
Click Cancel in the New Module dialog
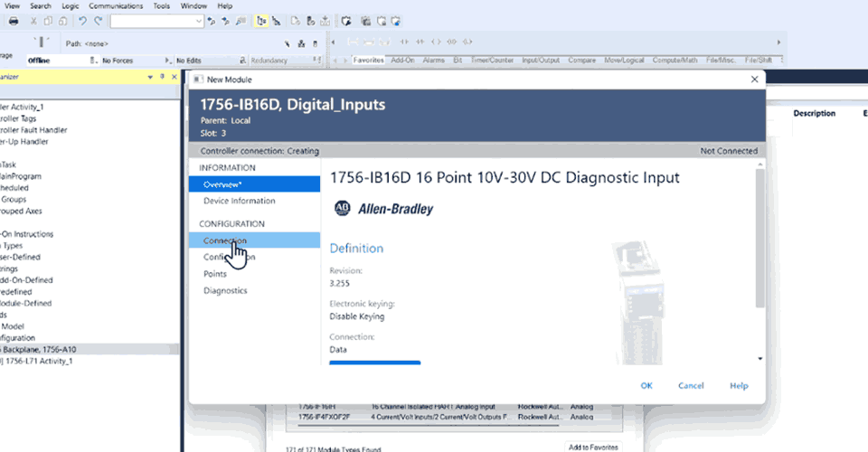[691, 386]
